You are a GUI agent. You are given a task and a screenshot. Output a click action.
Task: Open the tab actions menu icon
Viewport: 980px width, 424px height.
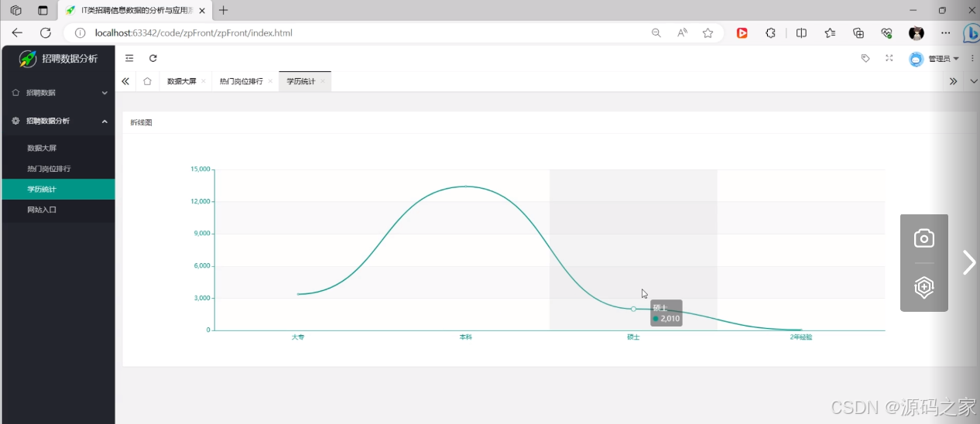pyautogui.click(x=43, y=10)
